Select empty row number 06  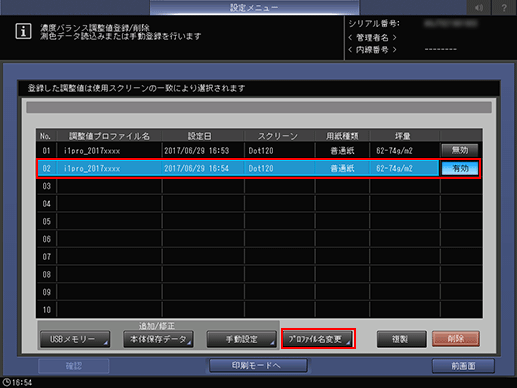pos(46,239)
